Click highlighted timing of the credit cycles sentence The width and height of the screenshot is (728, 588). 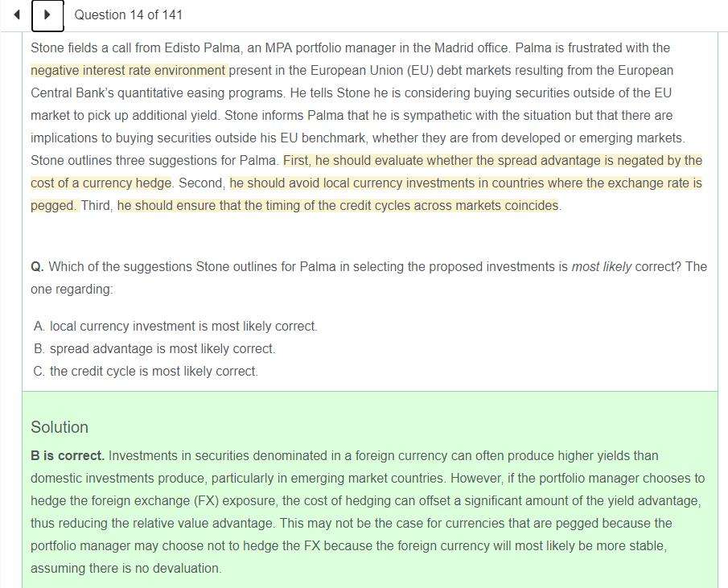tap(338, 206)
